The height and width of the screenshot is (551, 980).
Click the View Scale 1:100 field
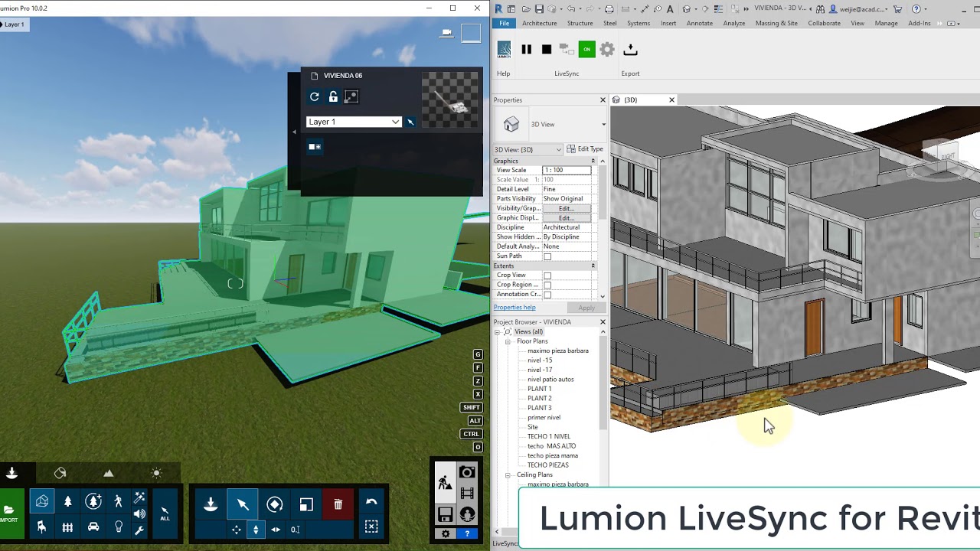click(567, 170)
